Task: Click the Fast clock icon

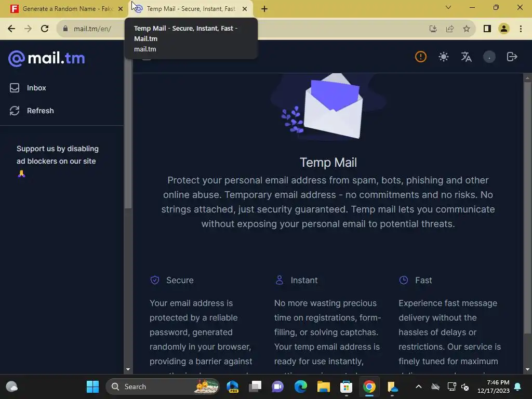Action: pyautogui.click(x=403, y=280)
